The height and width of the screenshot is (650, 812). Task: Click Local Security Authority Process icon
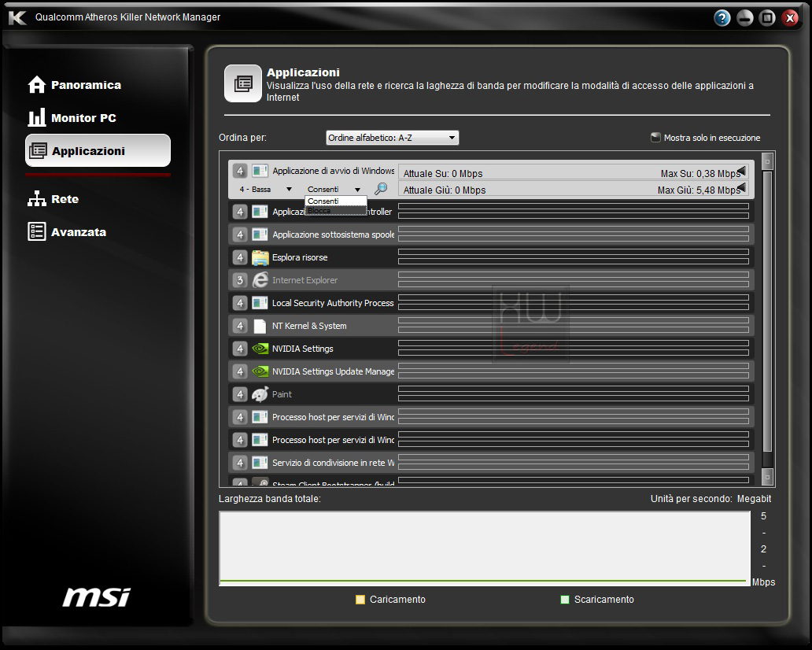tap(260, 303)
